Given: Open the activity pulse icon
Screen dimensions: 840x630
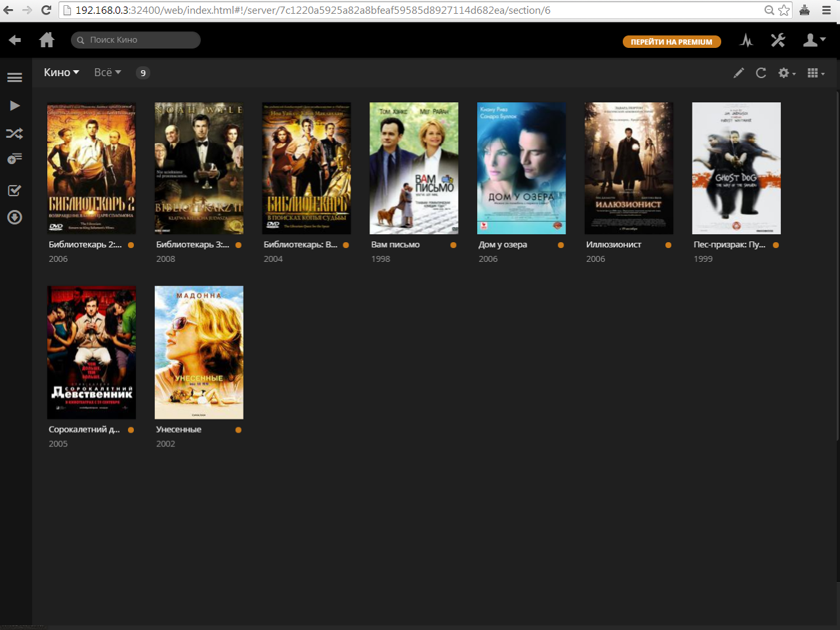Looking at the screenshot, I should tap(747, 40).
